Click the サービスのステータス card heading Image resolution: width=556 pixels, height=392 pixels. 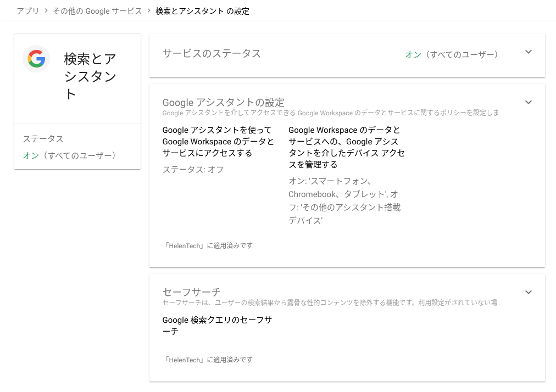tap(210, 52)
